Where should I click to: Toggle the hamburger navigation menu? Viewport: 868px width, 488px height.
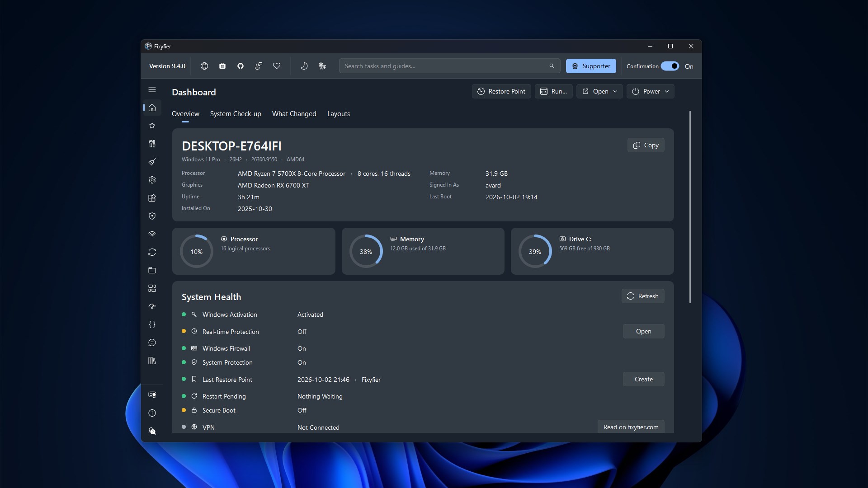(x=152, y=89)
